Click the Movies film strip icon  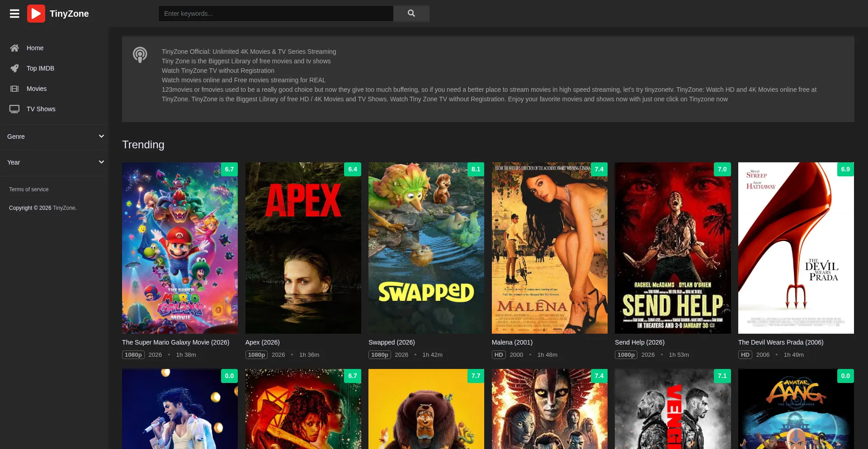click(x=14, y=89)
